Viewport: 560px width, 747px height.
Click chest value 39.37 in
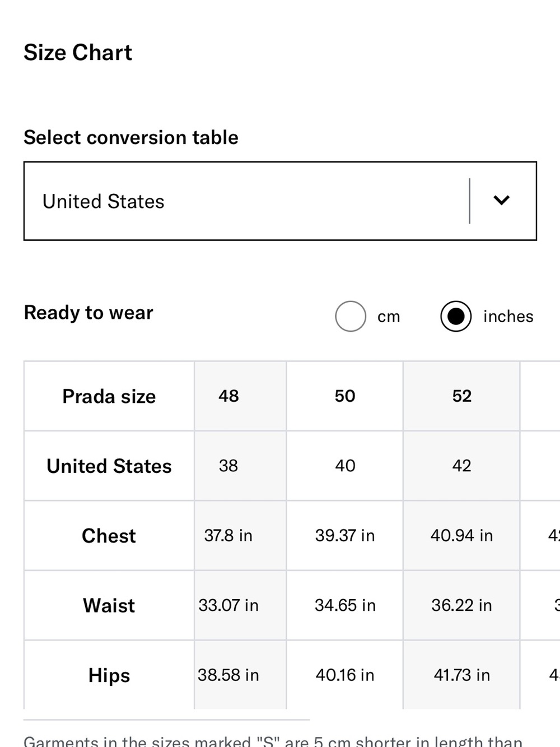tap(345, 536)
